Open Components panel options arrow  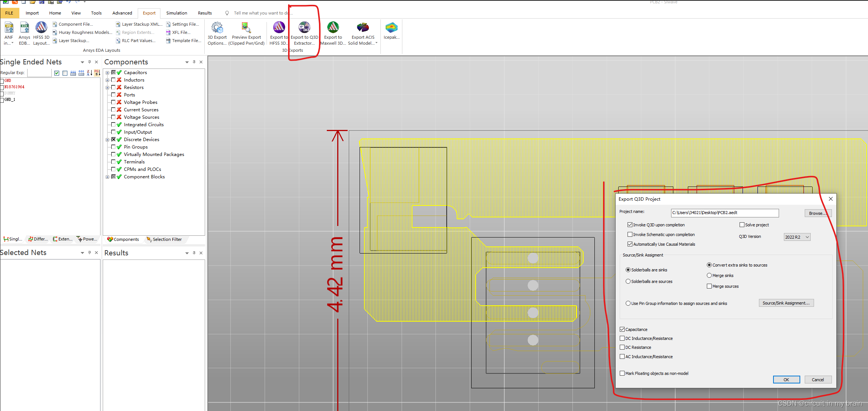[187, 62]
